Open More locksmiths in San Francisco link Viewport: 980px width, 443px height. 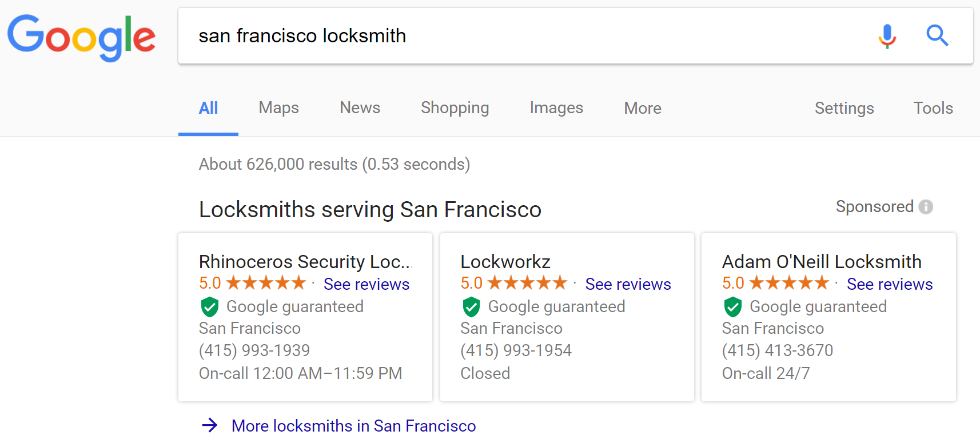pos(353,426)
